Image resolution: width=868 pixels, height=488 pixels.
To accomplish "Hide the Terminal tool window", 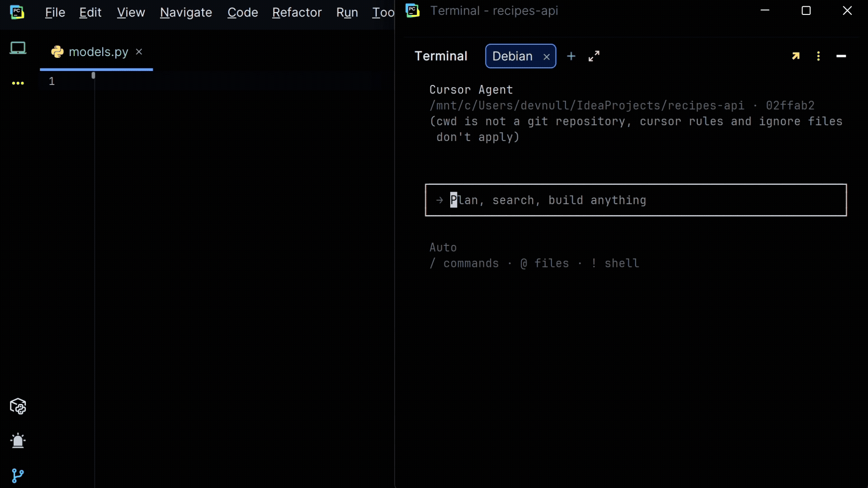I will click(841, 56).
